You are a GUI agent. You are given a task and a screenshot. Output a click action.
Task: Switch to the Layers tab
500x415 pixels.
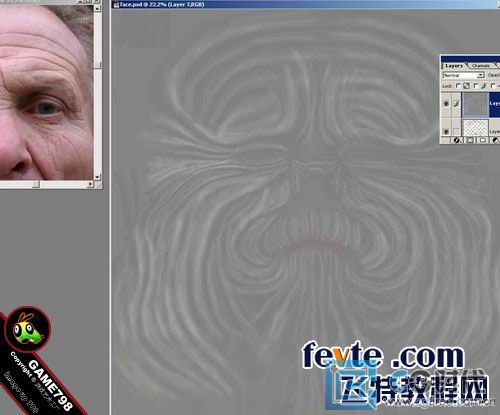454,66
